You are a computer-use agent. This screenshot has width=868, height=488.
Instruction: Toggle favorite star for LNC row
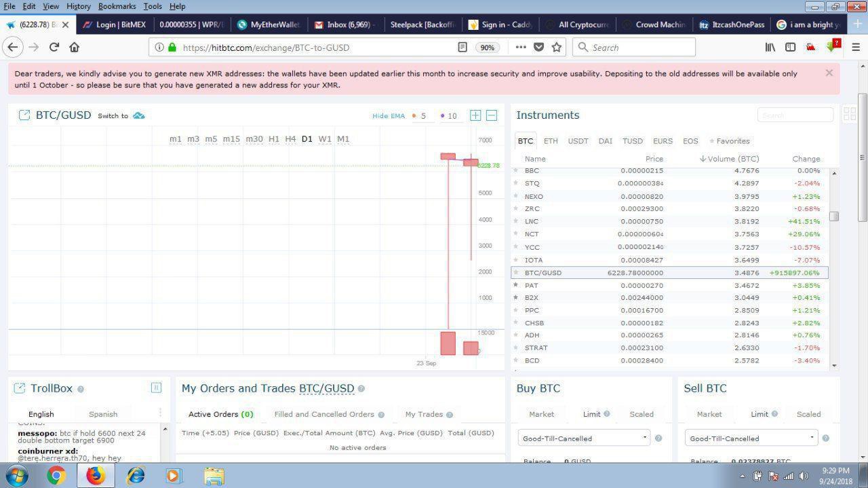pos(516,222)
